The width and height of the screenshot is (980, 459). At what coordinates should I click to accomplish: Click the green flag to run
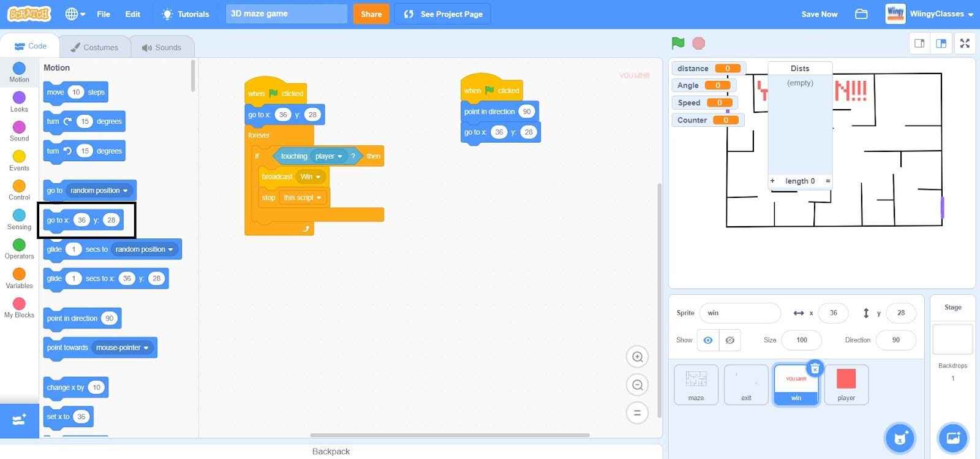pyautogui.click(x=678, y=43)
